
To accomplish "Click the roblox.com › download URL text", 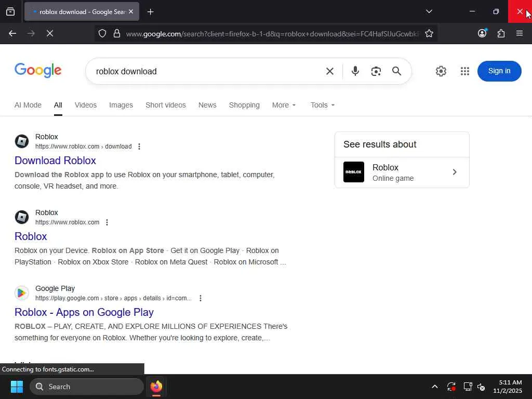I will [x=84, y=147].
